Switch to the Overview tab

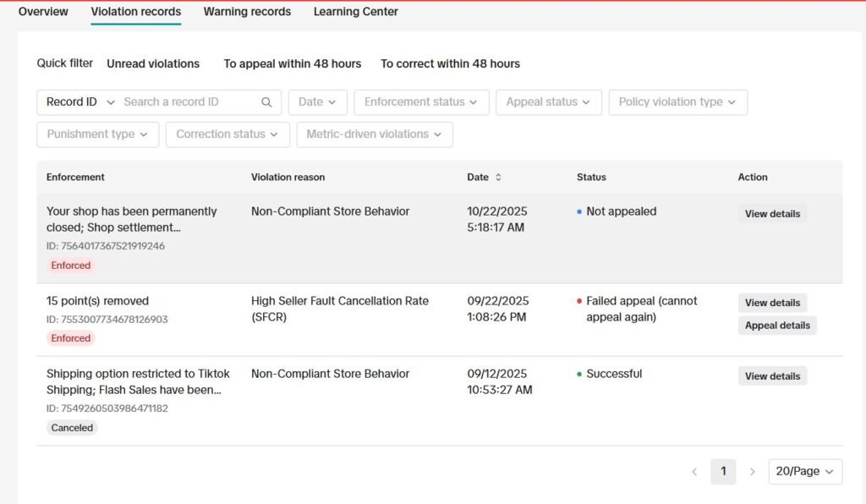(43, 12)
